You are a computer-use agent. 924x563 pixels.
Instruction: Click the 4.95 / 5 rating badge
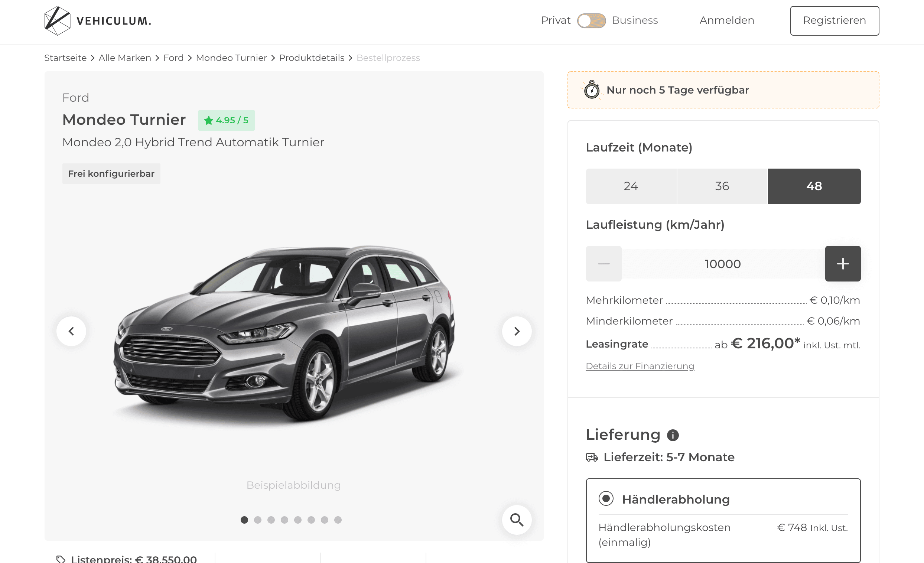tap(227, 120)
